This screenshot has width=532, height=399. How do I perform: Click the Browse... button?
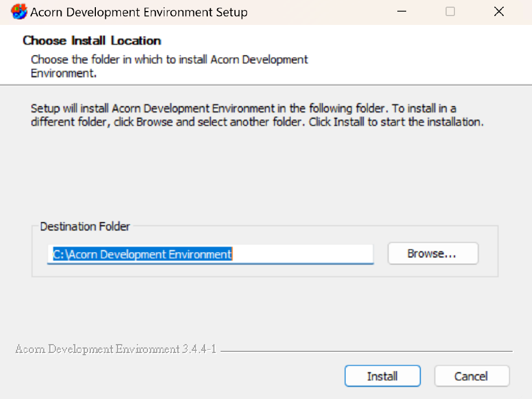[432, 254]
